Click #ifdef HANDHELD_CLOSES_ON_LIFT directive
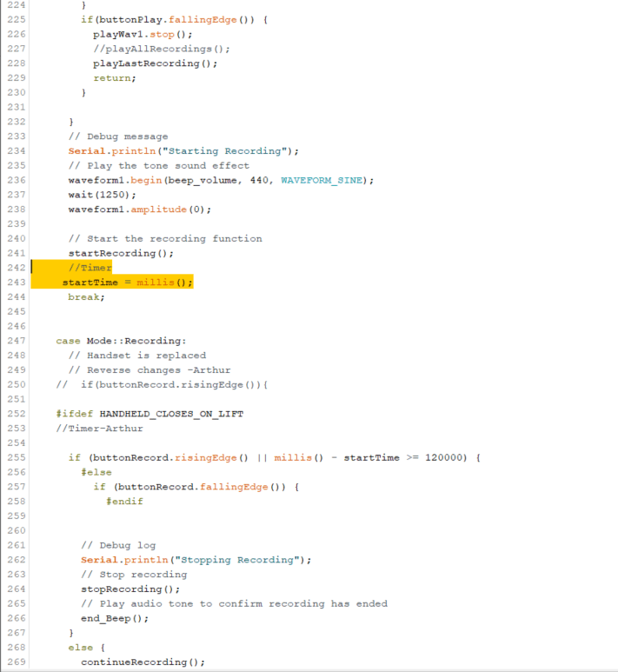The image size is (618, 672). (150, 414)
